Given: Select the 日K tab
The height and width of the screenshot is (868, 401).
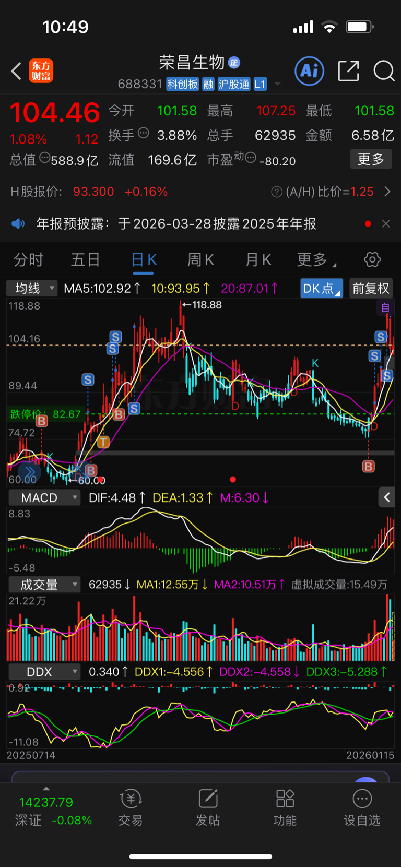Looking at the screenshot, I should pyautogui.click(x=144, y=259).
